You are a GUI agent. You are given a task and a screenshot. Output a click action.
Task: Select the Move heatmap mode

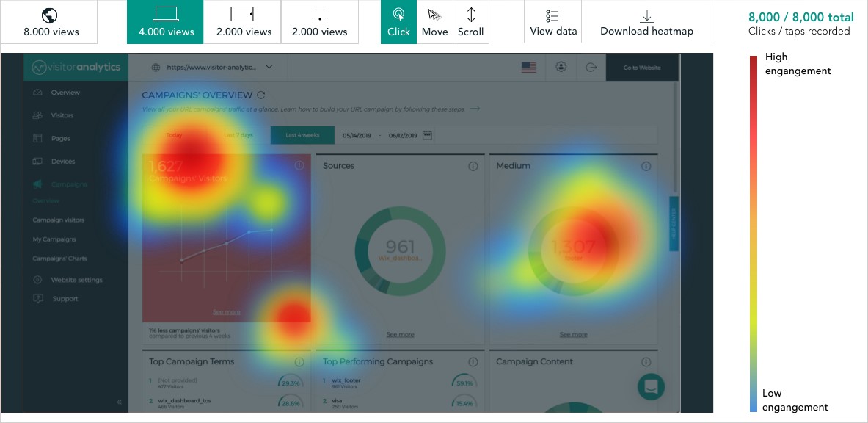(x=434, y=22)
